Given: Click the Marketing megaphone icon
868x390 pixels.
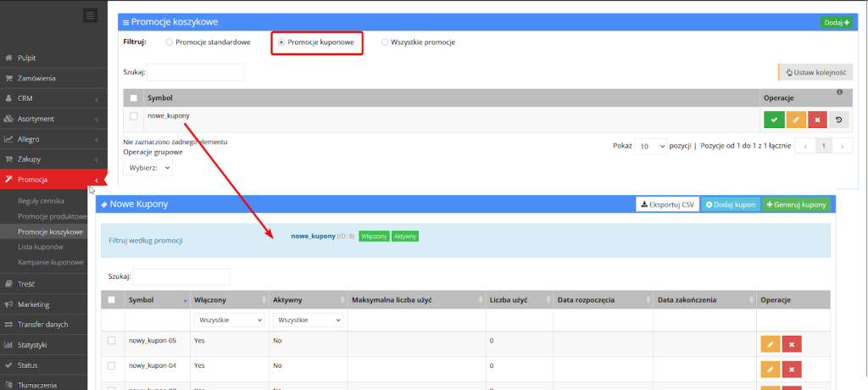Looking at the screenshot, I should click(8, 304).
